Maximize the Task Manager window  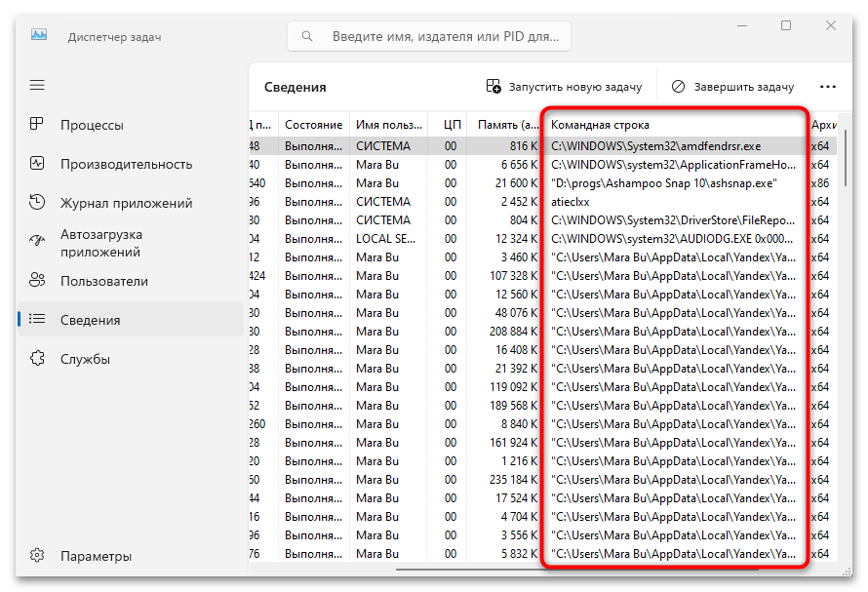786,25
